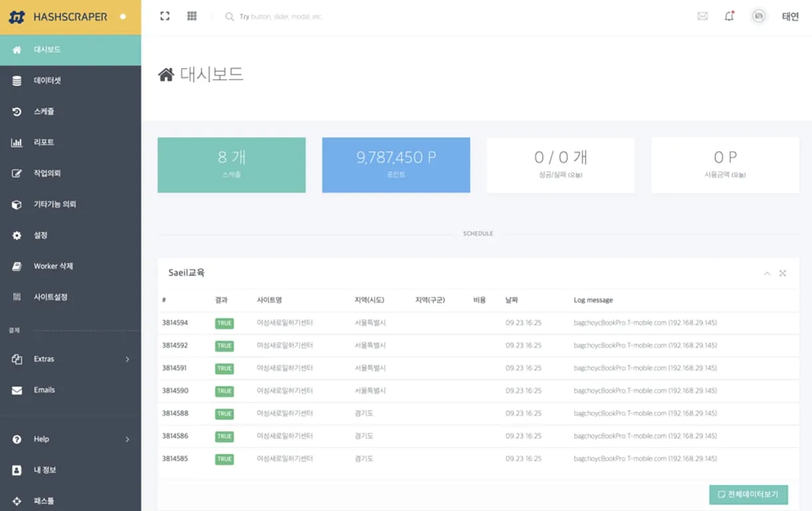Open the notification bell icon
Image resolution: width=812 pixels, height=511 pixels.
tap(729, 17)
